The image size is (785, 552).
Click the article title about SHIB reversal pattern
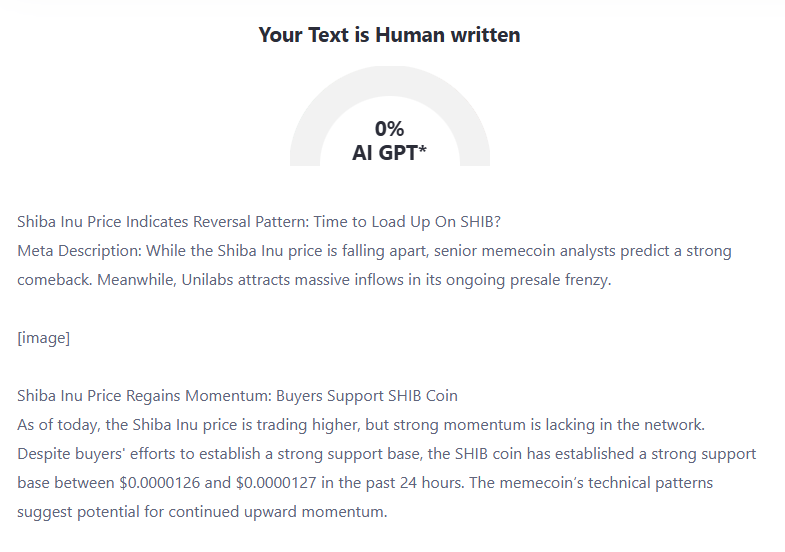point(259,222)
